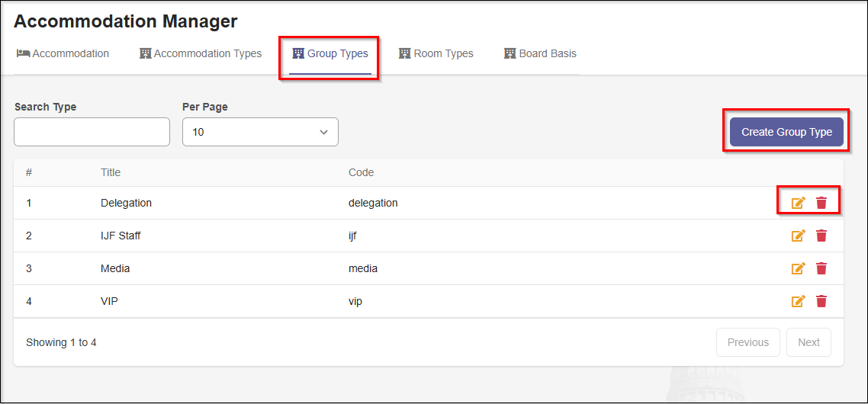
Task: Click the Title column header
Action: (111, 172)
